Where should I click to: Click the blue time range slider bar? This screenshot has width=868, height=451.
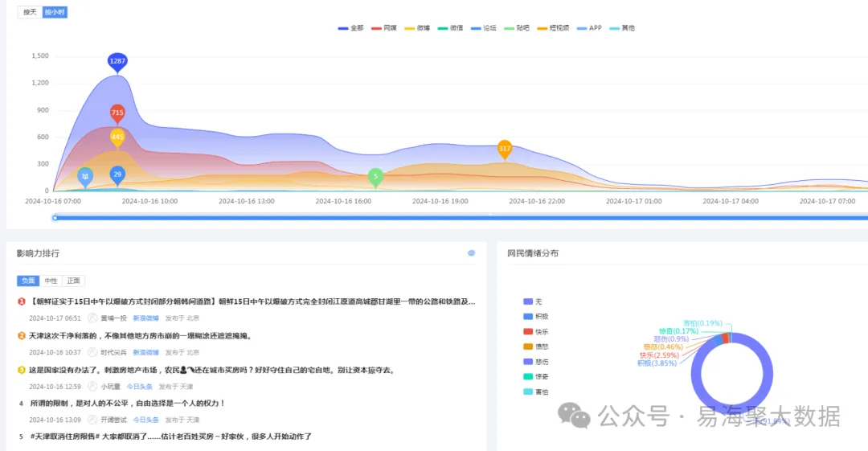coord(461,218)
